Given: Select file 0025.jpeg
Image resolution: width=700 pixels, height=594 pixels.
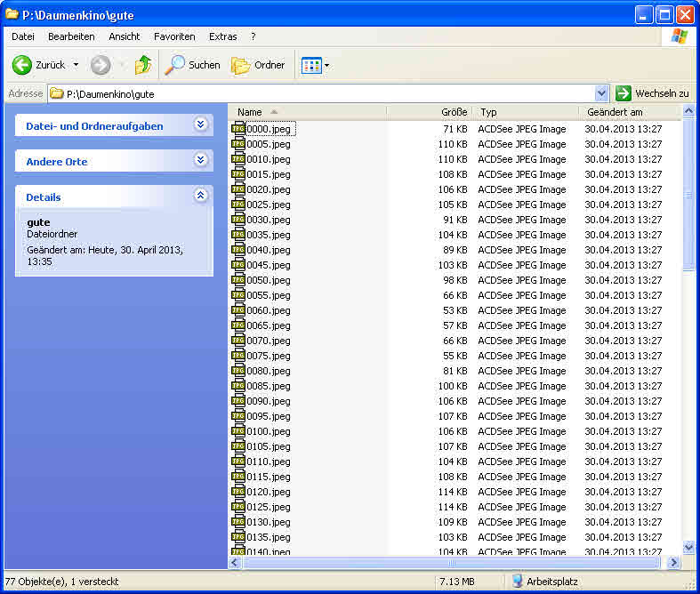Looking at the screenshot, I should 269,205.
